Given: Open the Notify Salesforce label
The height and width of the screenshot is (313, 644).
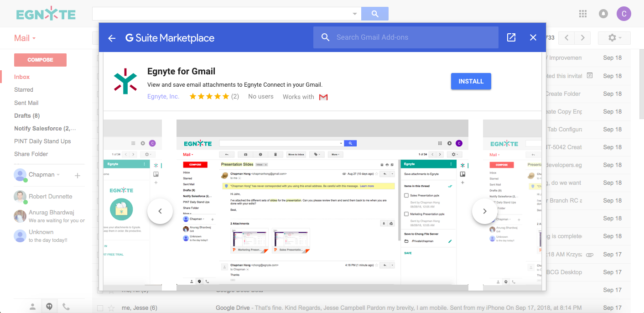Looking at the screenshot, I should pyautogui.click(x=45, y=128).
